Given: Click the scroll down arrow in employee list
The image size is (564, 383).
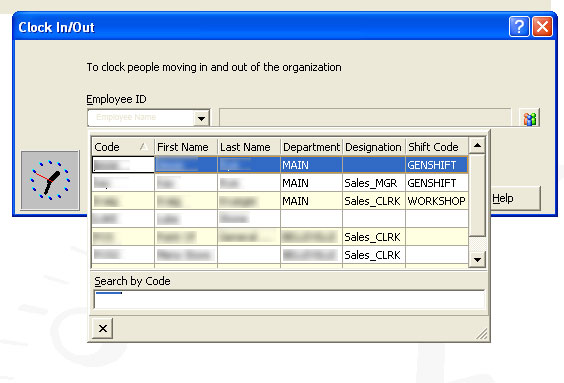Looking at the screenshot, I should point(477,259).
